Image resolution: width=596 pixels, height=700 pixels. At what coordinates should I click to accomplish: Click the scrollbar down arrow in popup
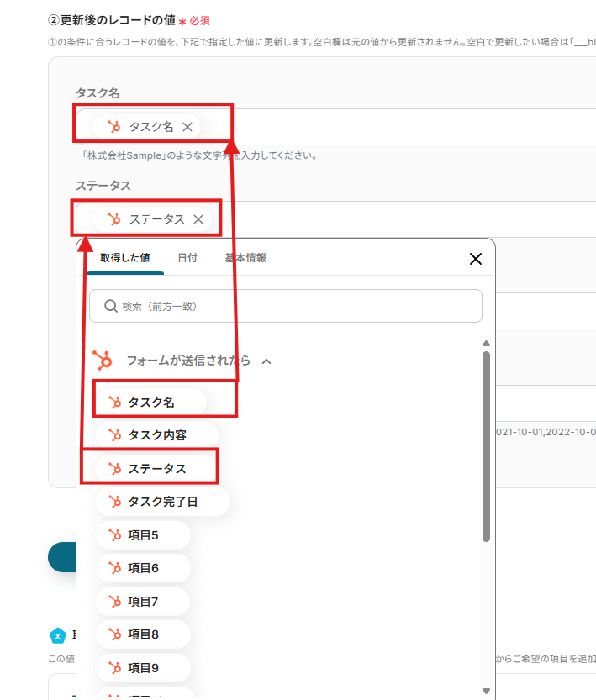tap(486, 691)
